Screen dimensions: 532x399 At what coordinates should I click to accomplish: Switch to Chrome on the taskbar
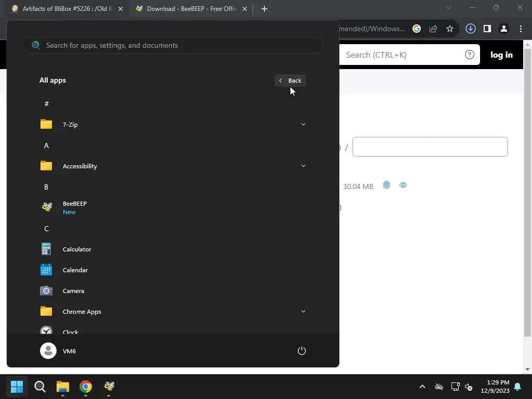[86, 387]
